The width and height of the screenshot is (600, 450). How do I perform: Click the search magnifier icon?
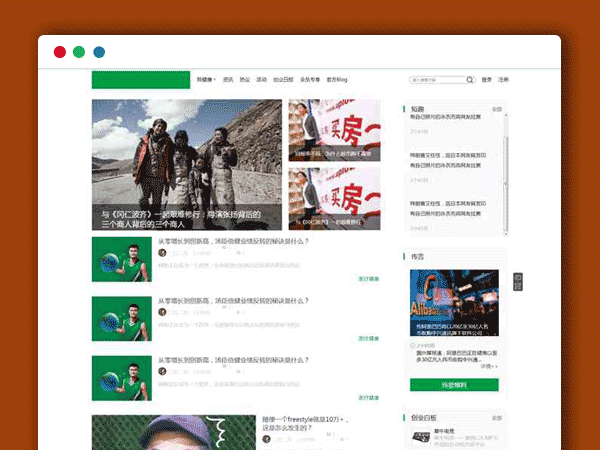pyautogui.click(x=471, y=79)
